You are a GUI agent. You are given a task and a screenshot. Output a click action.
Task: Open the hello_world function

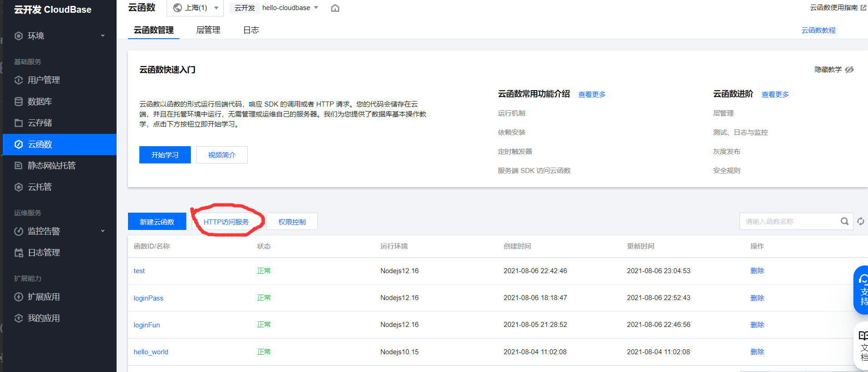tap(151, 352)
